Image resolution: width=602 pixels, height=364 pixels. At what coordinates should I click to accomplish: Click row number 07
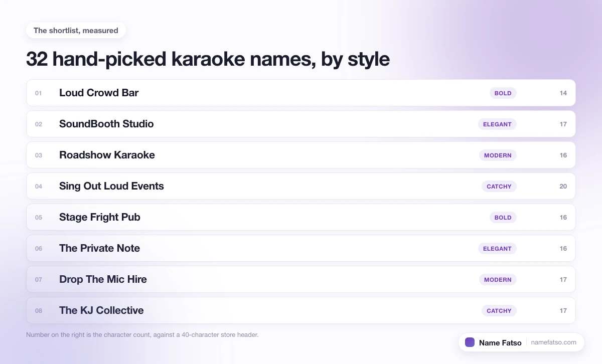(39, 280)
